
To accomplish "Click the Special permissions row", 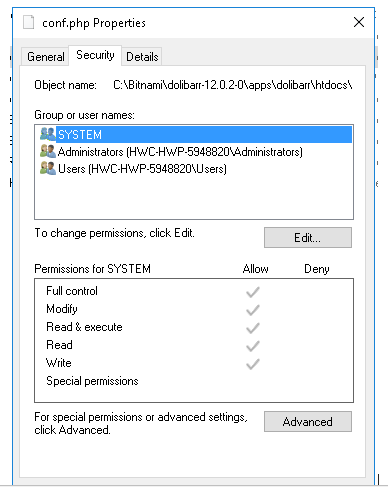I will point(194,381).
